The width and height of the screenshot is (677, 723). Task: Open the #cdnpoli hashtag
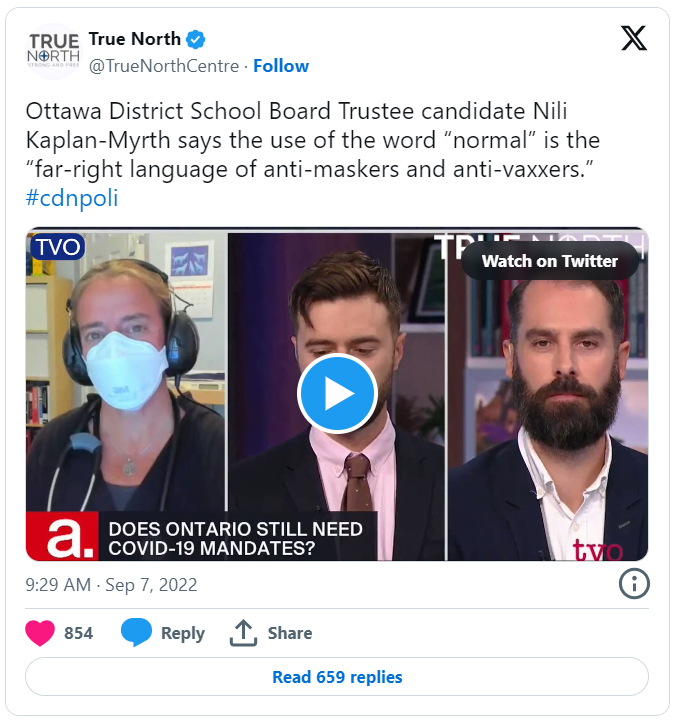pos(72,198)
